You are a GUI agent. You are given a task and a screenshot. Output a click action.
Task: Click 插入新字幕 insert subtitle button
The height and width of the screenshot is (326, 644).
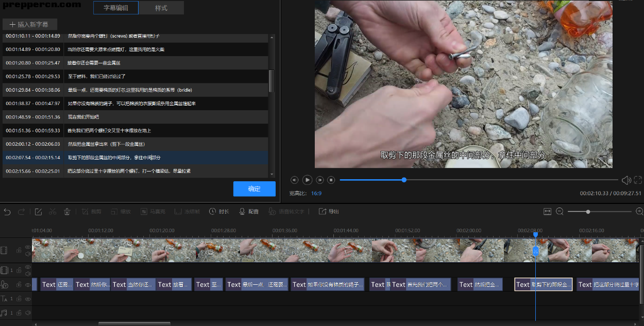[29, 24]
